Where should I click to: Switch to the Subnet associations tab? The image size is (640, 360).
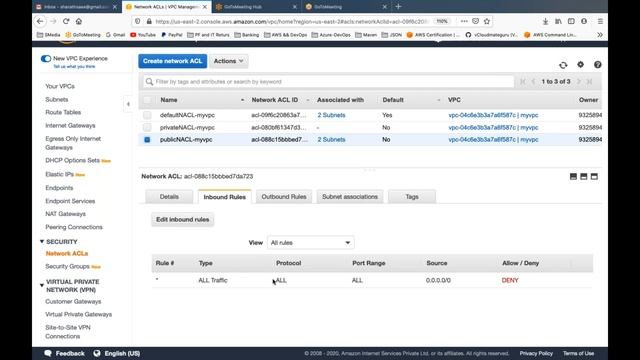click(x=350, y=197)
